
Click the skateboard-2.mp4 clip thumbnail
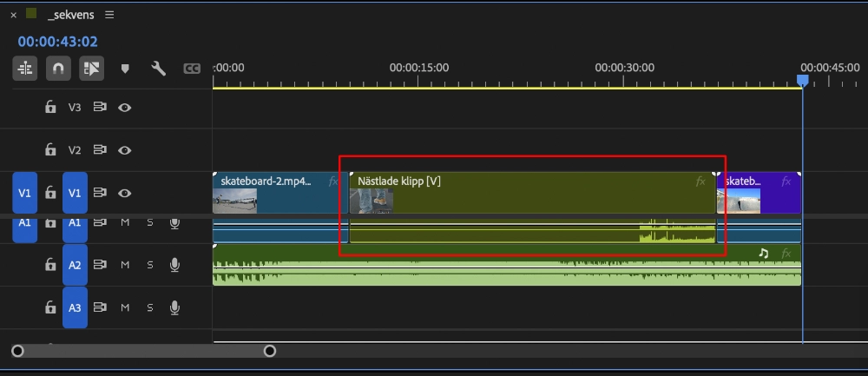pyautogui.click(x=234, y=201)
